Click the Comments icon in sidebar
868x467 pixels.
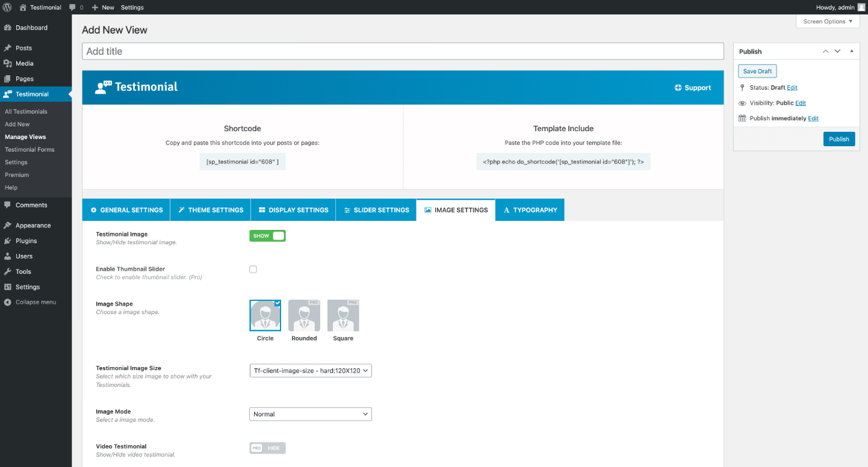(x=8, y=205)
